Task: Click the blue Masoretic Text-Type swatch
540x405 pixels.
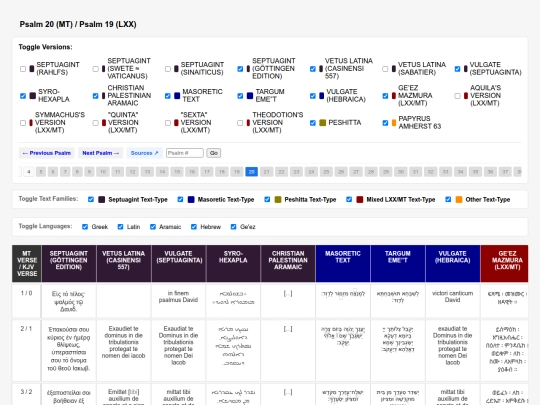Action: [191, 199]
